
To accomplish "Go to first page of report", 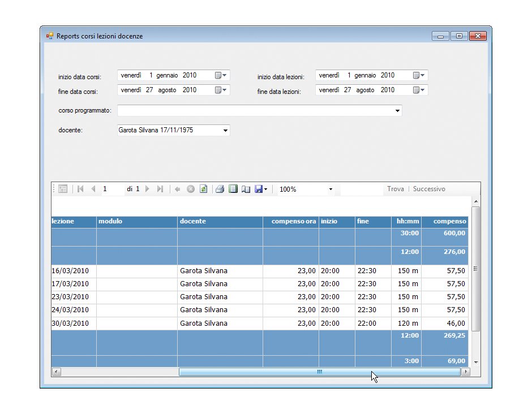I will click(x=80, y=189).
